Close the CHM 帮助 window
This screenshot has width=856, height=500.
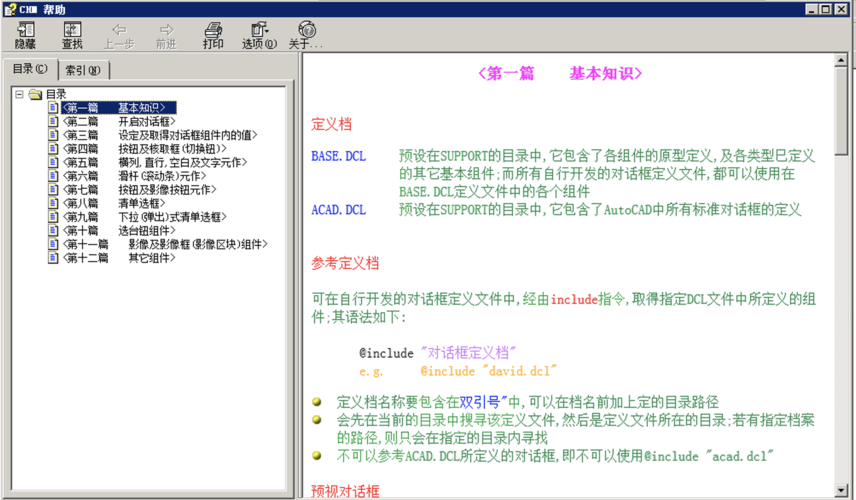[841, 9]
